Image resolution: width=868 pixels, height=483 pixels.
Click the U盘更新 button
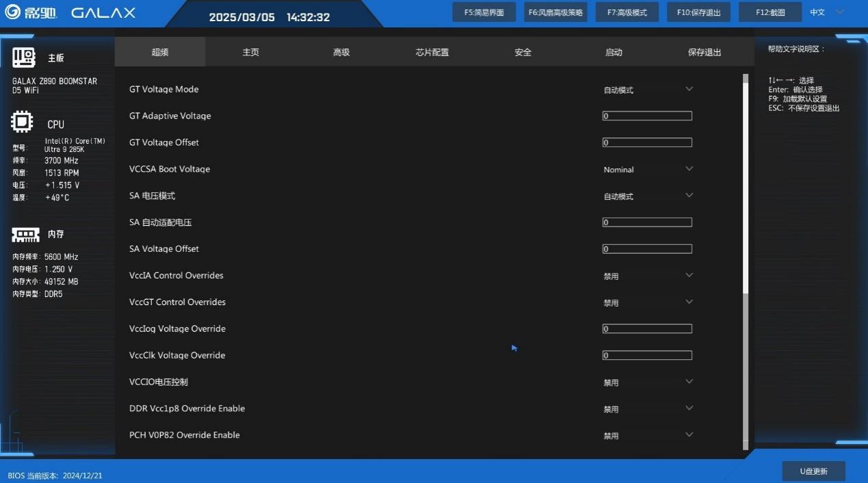pos(813,471)
